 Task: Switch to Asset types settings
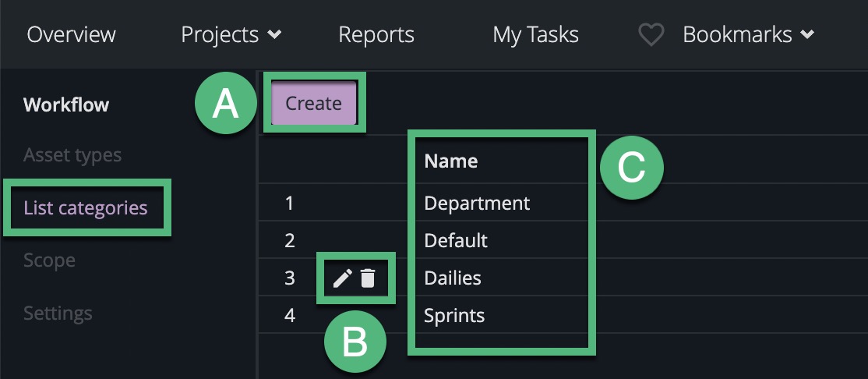click(72, 155)
